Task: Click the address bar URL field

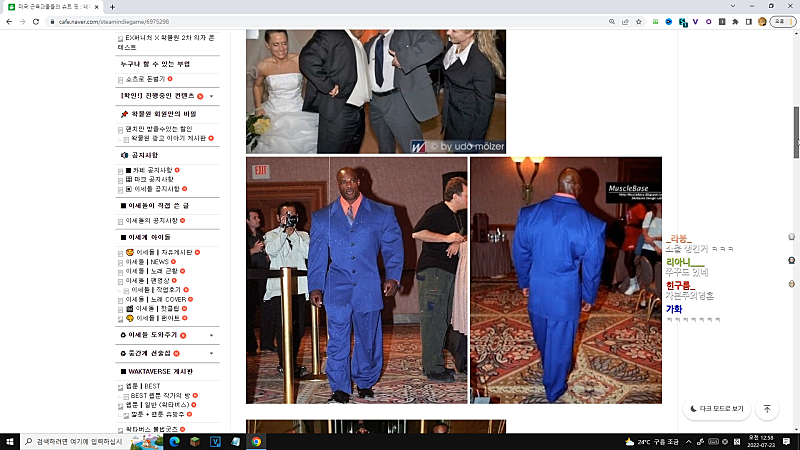Action: click(327, 22)
